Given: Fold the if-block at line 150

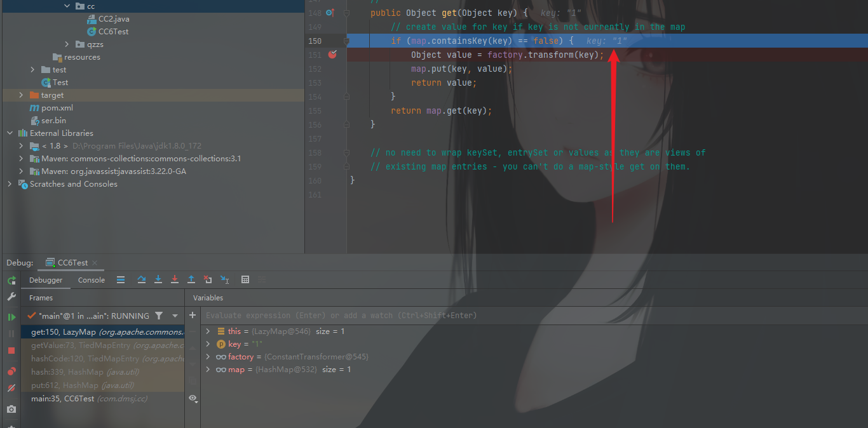Looking at the screenshot, I should pyautogui.click(x=346, y=41).
